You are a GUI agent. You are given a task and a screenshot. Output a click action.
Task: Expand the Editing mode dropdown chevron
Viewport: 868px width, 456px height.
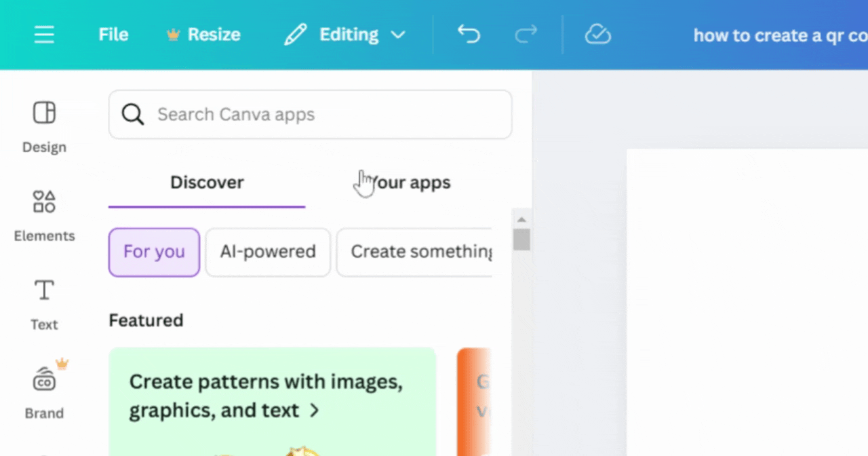pos(398,35)
